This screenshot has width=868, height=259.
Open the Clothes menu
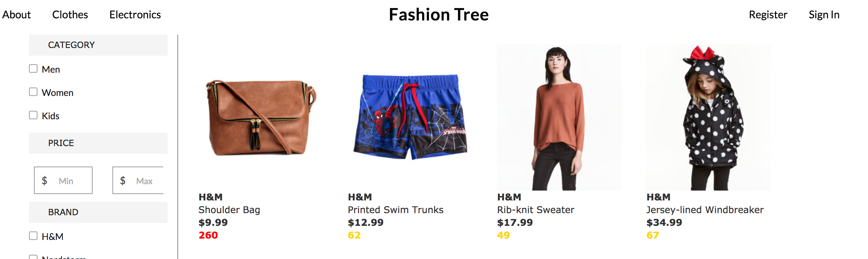pos(70,14)
